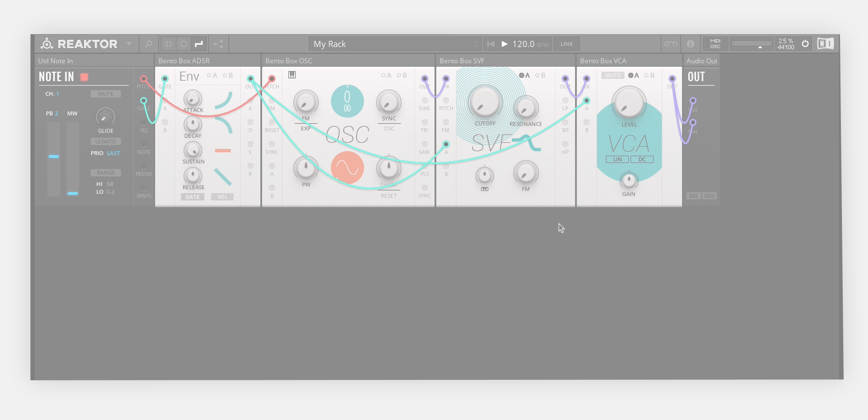Click the ADD button in Audio Out
Screen dimensions: 868x420
pos(709,196)
